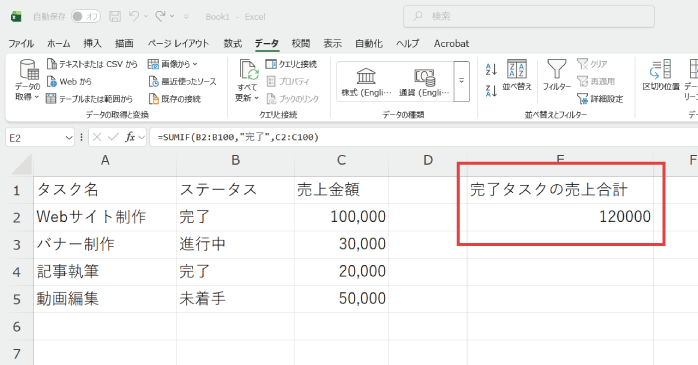The image size is (698, 365).
Task: Click Web から import button
Action: pyautogui.click(x=69, y=81)
